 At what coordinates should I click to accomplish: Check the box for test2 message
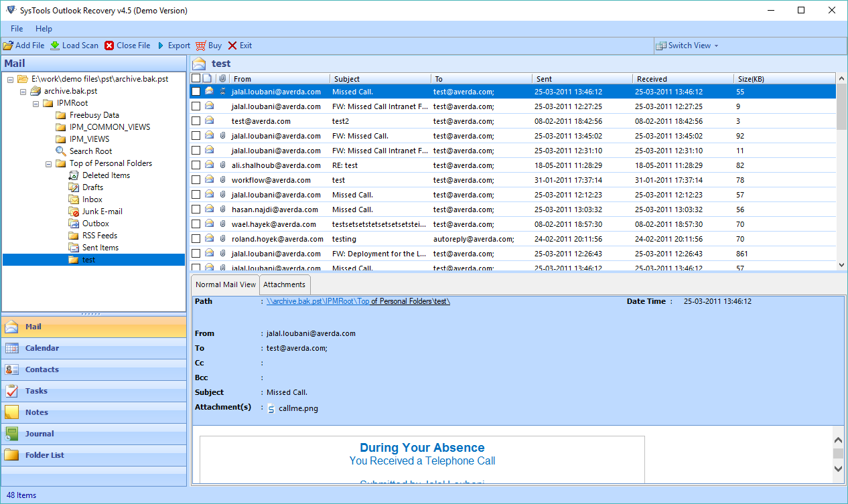point(196,121)
